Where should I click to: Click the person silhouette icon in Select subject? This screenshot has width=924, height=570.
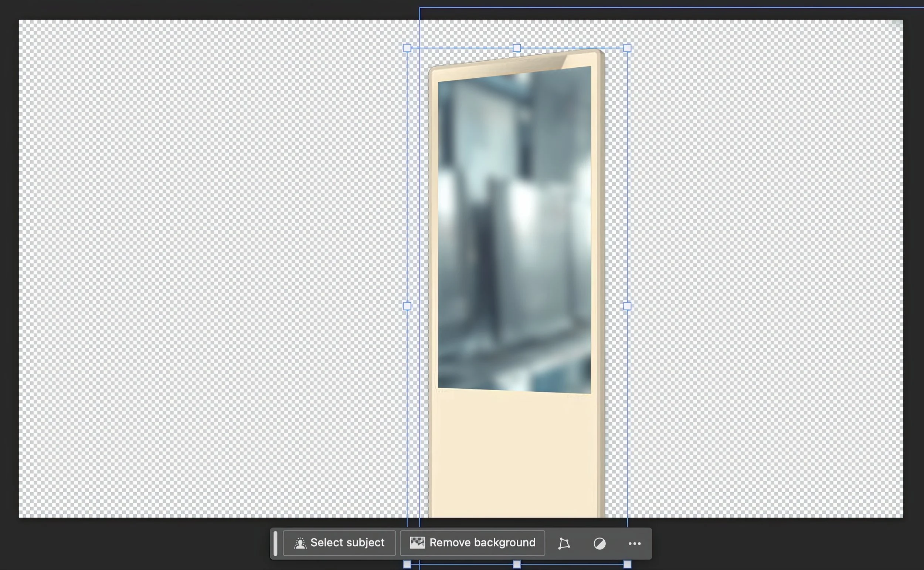click(300, 543)
